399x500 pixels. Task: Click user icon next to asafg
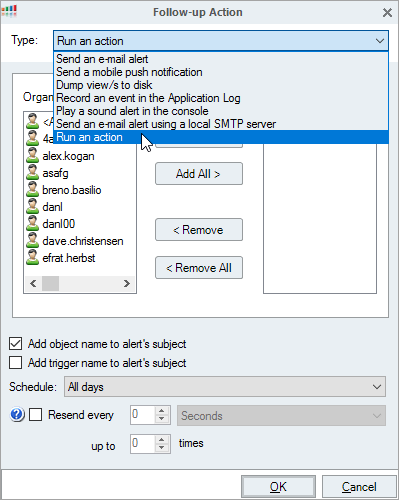click(x=32, y=172)
